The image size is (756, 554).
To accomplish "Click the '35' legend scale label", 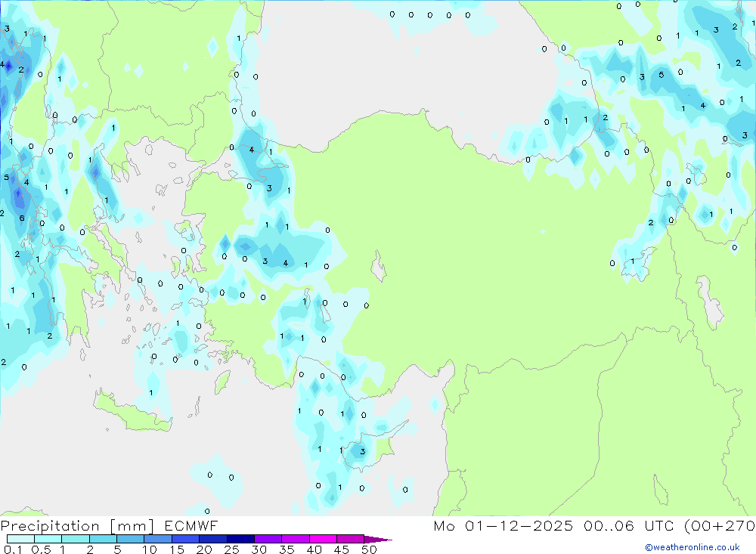I will [x=287, y=549].
